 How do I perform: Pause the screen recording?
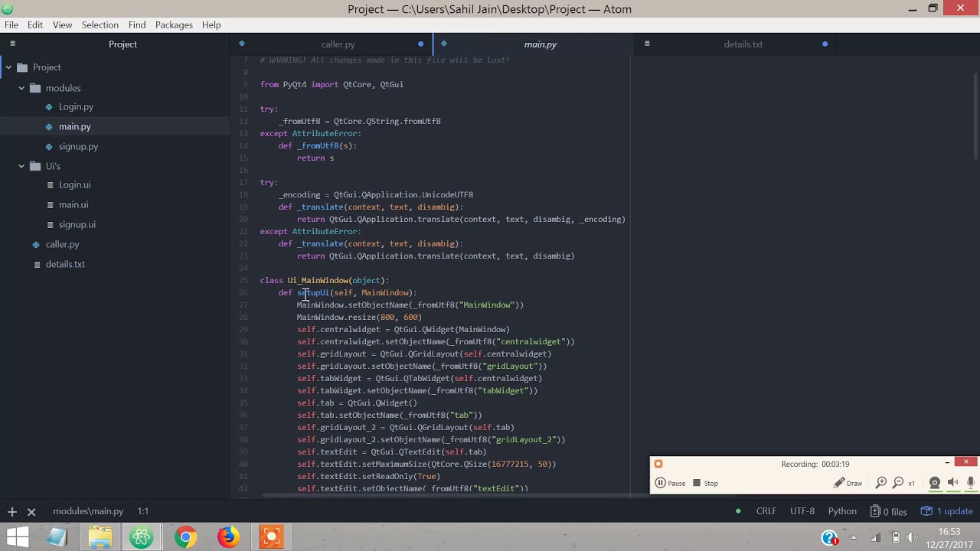point(670,483)
